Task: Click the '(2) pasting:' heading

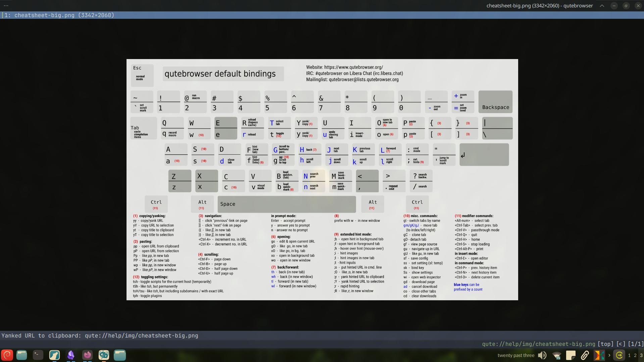Action: tap(143, 242)
